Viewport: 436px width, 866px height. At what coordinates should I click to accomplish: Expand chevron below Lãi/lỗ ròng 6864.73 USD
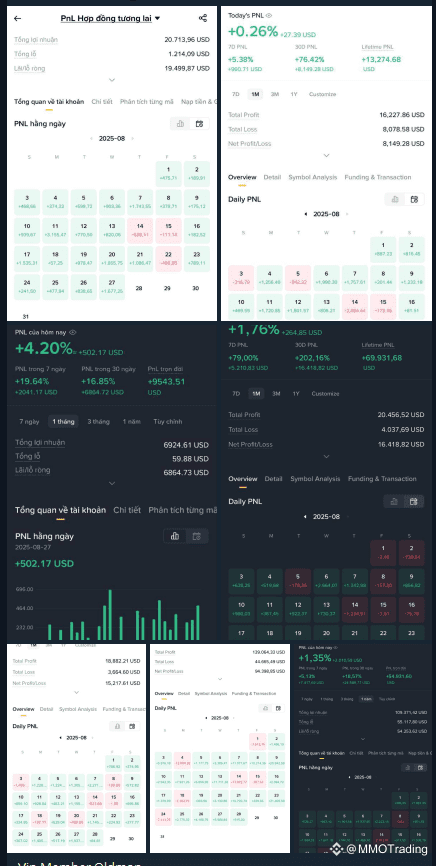coord(112,483)
